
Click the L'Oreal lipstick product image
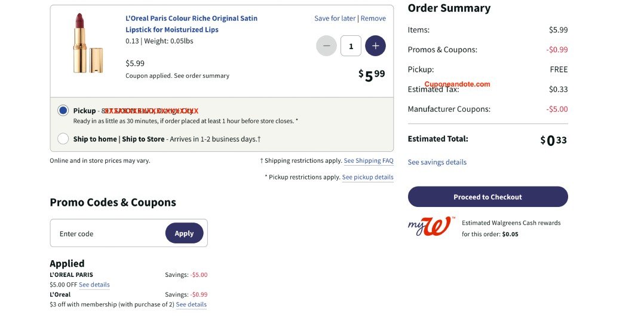pyautogui.click(x=88, y=44)
